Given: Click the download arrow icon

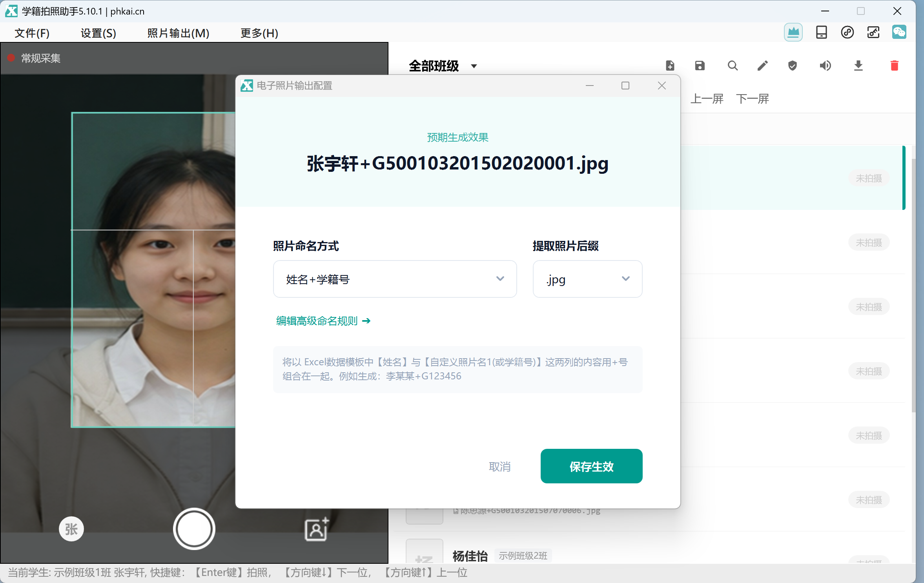Looking at the screenshot, I should point(858,66).
